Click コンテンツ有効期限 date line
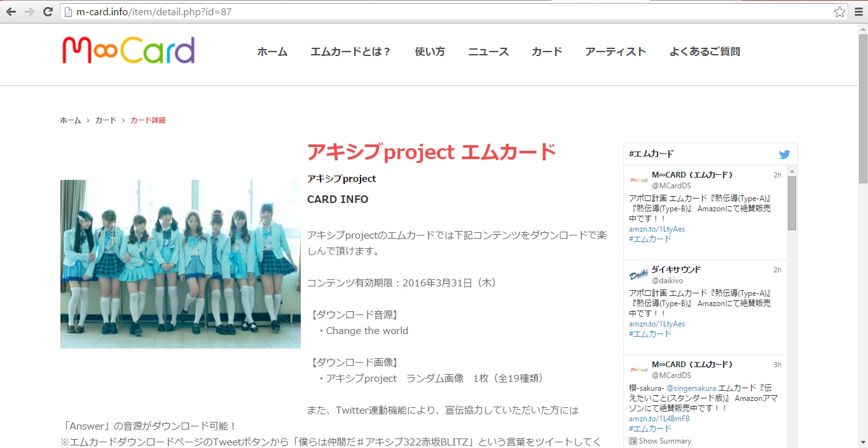868x448 pixels. [x=401, y=283]
